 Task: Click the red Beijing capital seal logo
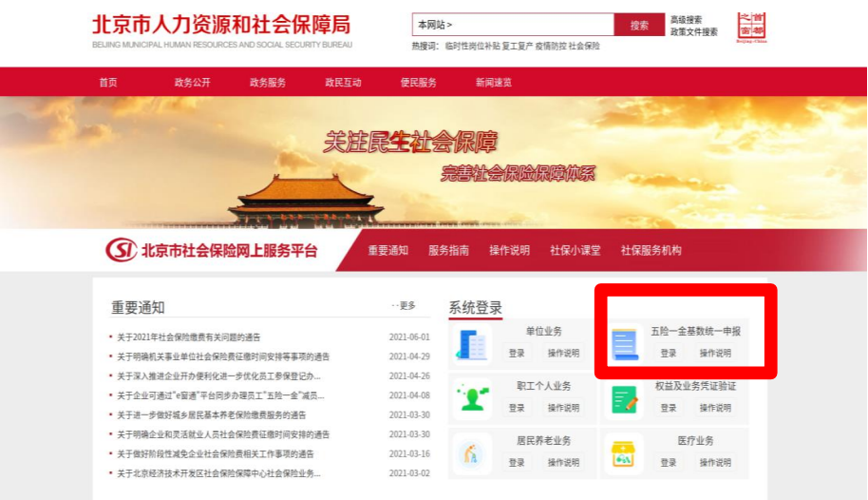click(751, 27)
